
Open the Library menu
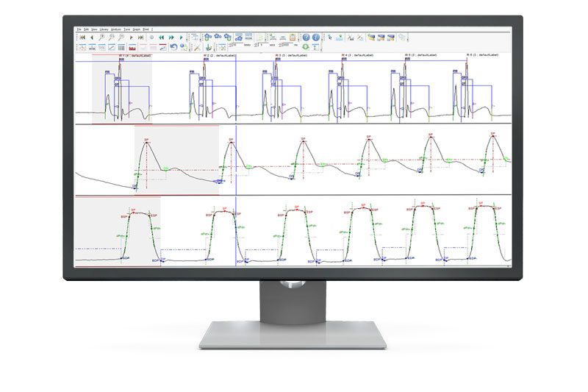pyautogui.click(x=102, y=29)
